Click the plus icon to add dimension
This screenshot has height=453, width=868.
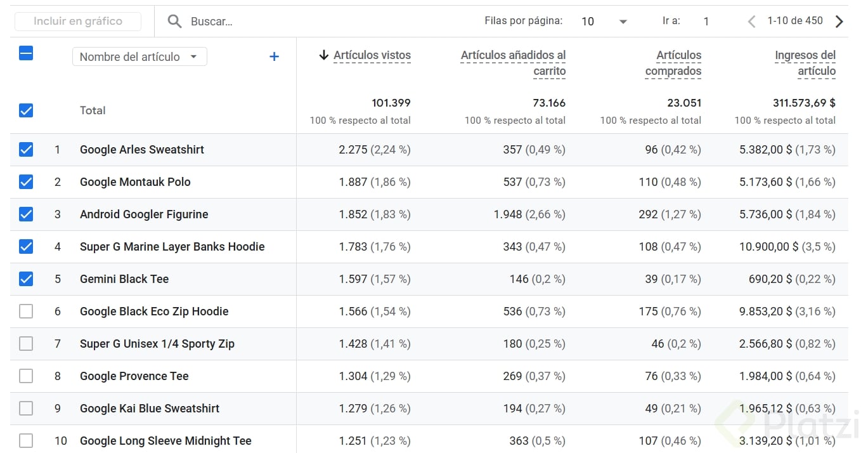coord(274,56)
